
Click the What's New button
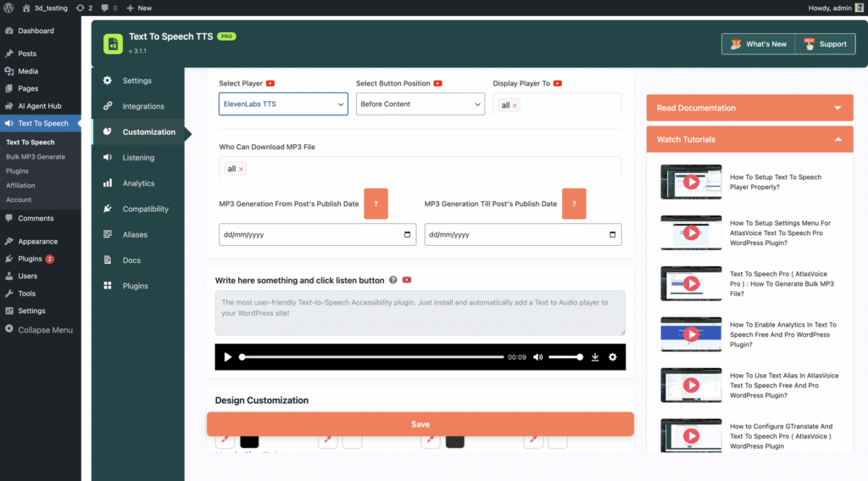point(759,44)
